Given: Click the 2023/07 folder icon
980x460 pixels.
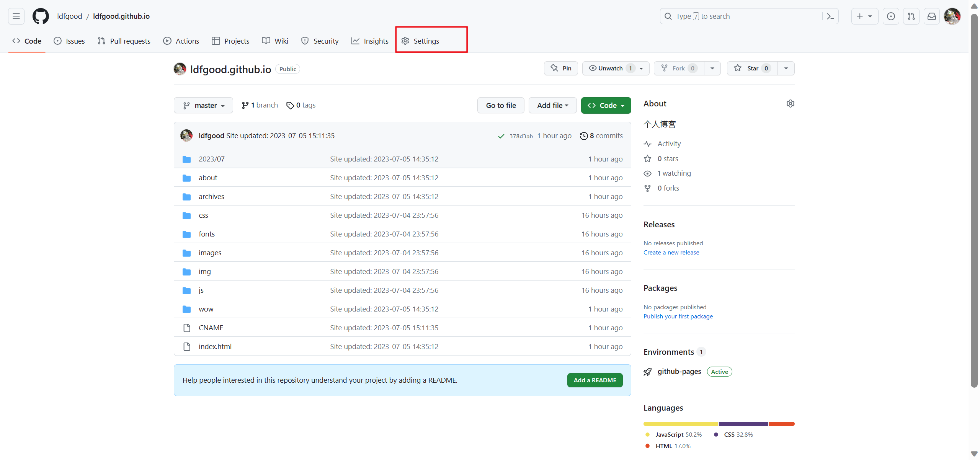Looking at the screenshot, I should pyautogui.click(x=186, y=159).
